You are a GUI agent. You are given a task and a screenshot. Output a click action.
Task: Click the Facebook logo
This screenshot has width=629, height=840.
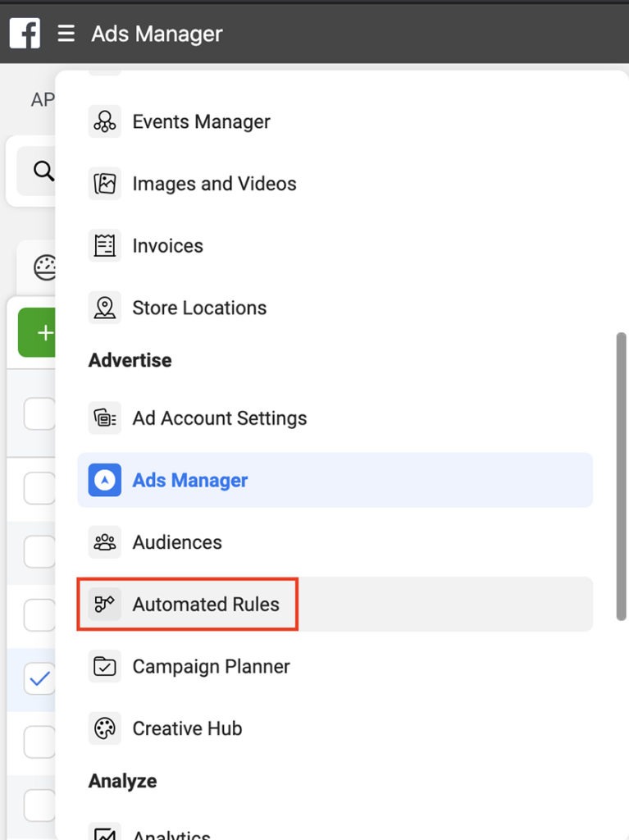pyautogui.click(x=24, y=33)
